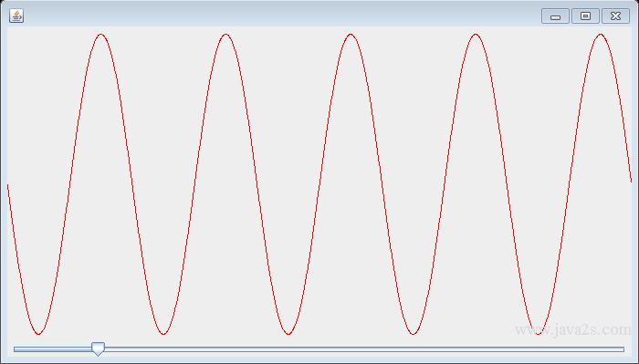Click the fourth trough of the sine curve
This screenshot has width=639, height=364.
[413, 334]
